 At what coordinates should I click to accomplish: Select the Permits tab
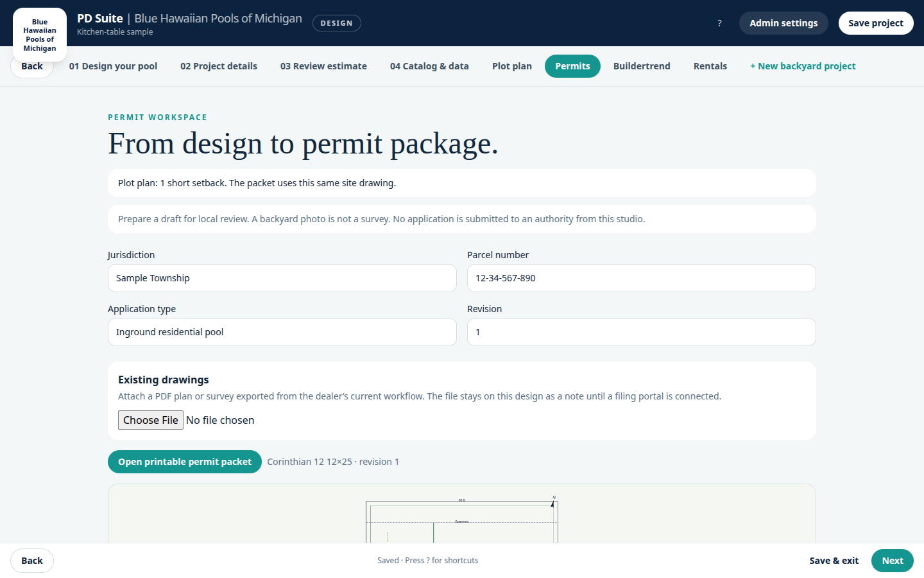tap(572, 66)
